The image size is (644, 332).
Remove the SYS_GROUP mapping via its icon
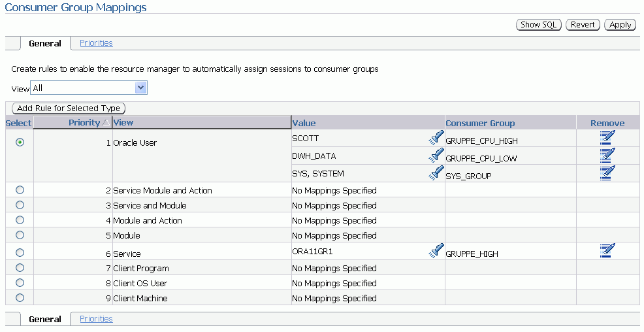(607, 173)
